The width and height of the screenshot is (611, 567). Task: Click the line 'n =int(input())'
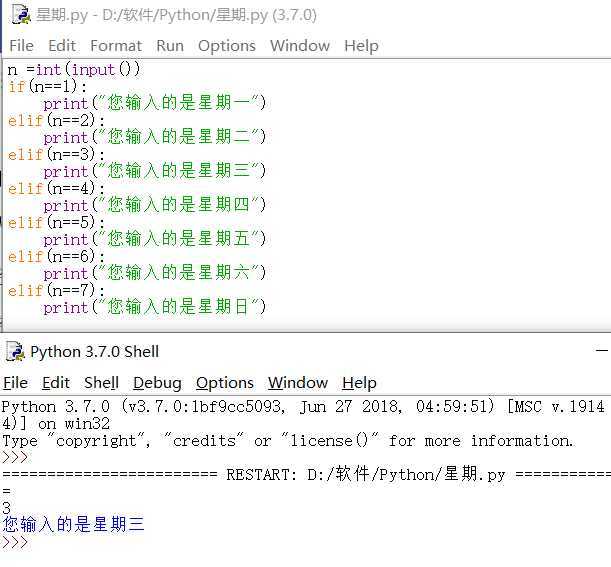click(x=74, y=69)
